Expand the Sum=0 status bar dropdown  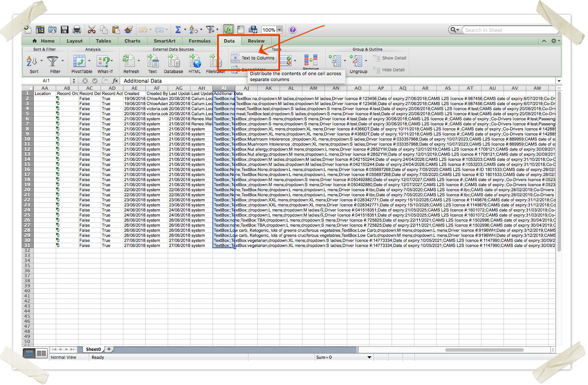tap(369, 357)
